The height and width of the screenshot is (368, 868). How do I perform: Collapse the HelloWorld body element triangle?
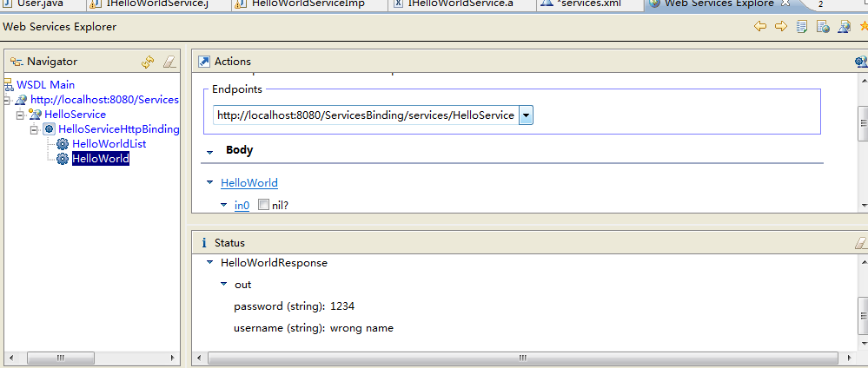pos(209,182)
